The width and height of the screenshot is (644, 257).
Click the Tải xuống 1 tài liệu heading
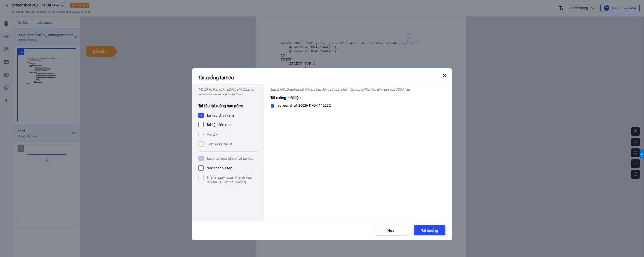[285, 98]
